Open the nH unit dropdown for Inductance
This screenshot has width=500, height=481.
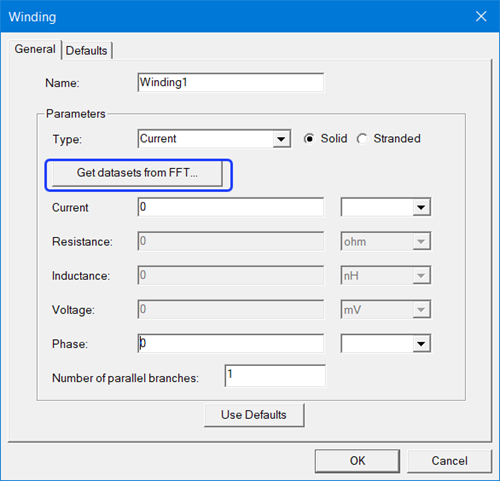pyautogui.click(x=386, y=275)
